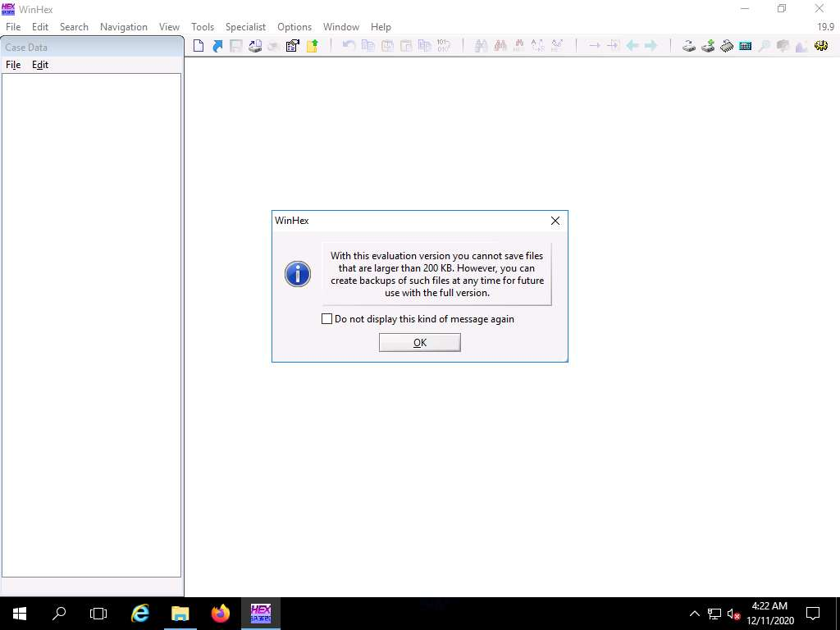This screenshot has width=840, height=630.
Task: Open the Window menu
Action: (340, 27)
